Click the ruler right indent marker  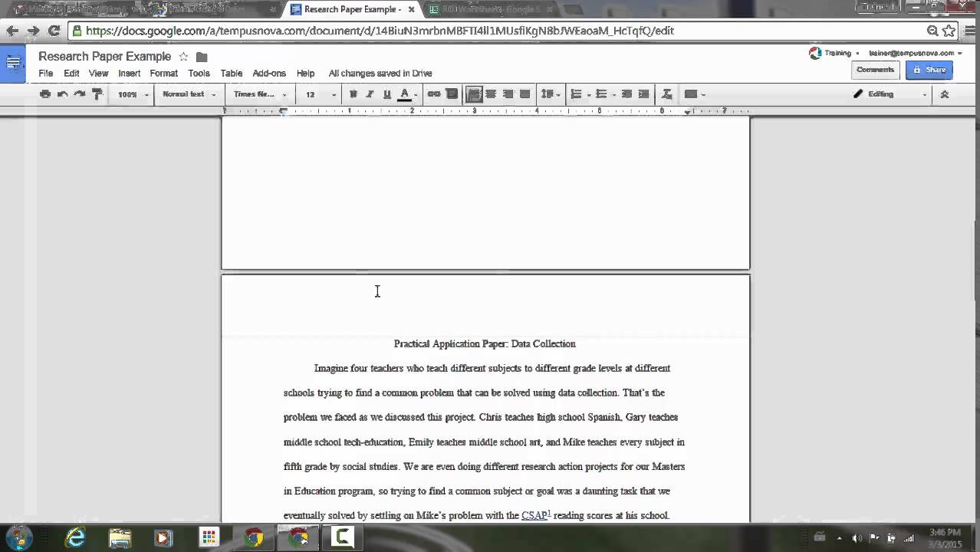click(687, 112)
